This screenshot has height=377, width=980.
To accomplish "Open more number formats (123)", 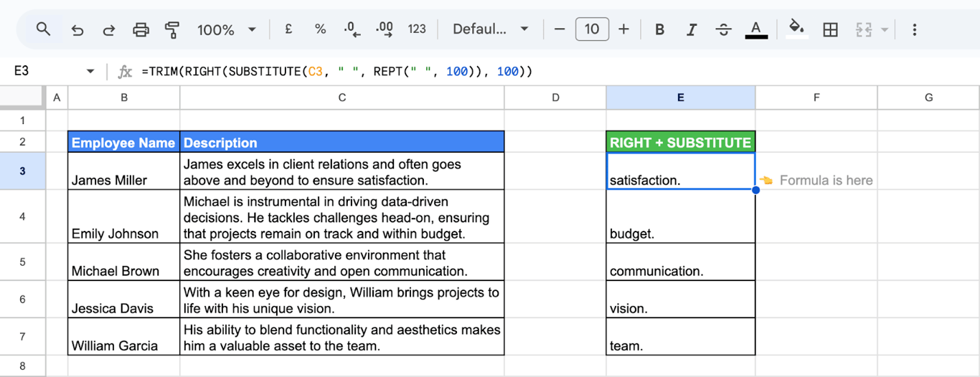I will pyautogui.click(x=417, y=29).
